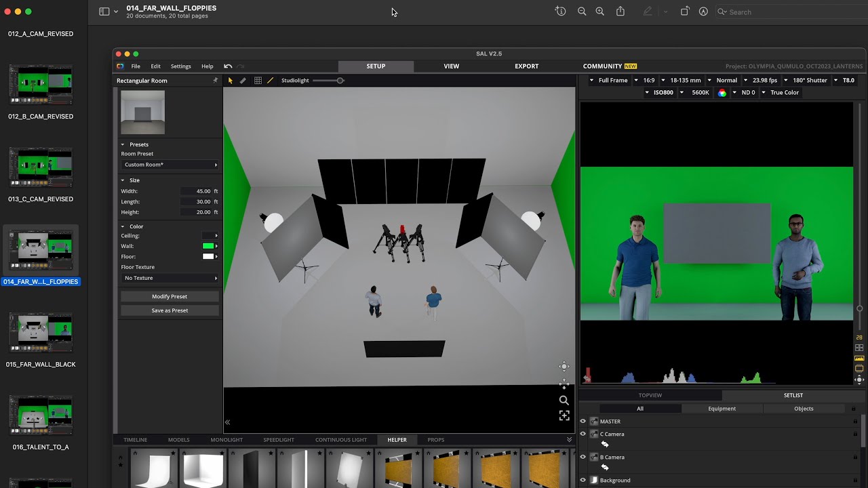The width and height of the screenshot is (868, 488).
Task: Open the Floor Texture dropdown
Action: pos(170,278)
